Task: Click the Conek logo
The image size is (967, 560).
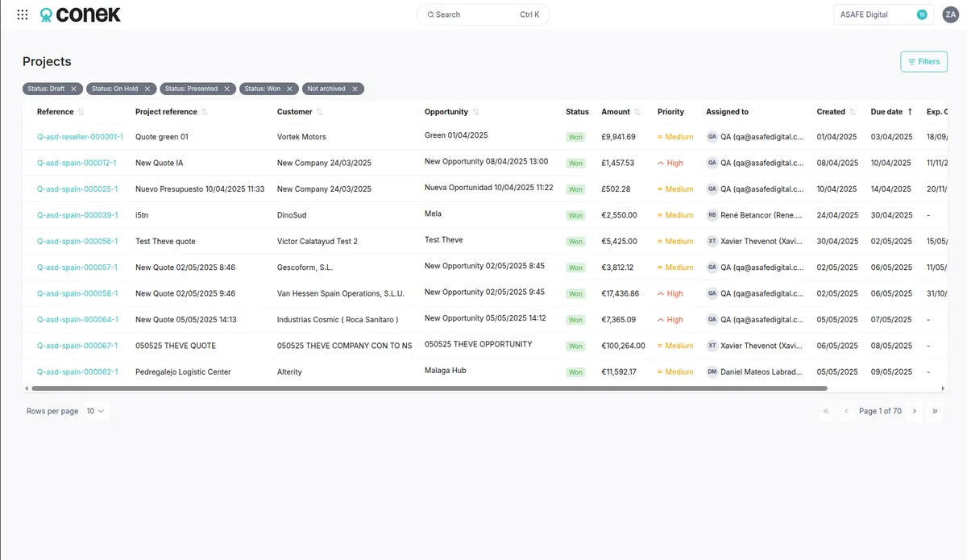Action: [x=81, y=15]
